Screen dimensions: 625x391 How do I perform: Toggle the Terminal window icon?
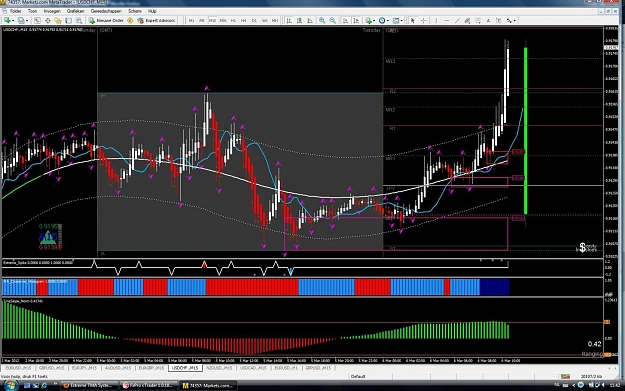tap(69, 20)
